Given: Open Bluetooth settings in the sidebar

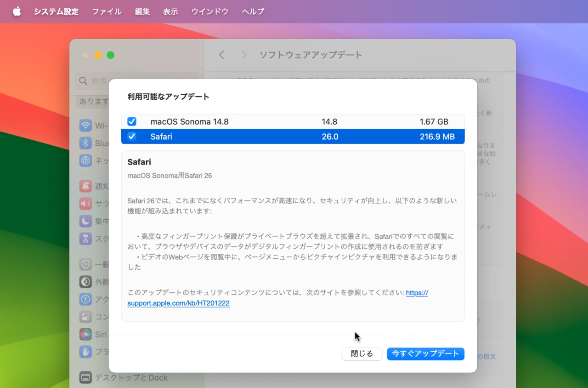Looking at the screenshot, I should (85, 143).
